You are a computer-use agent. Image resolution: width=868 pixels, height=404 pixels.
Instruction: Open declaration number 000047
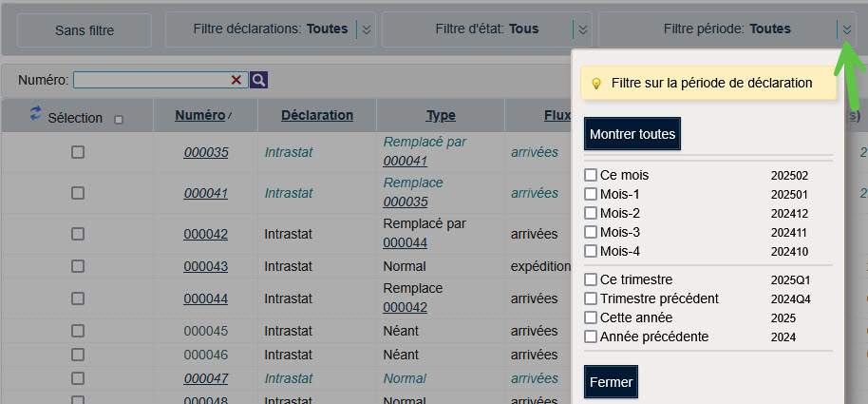pos(206,378)
